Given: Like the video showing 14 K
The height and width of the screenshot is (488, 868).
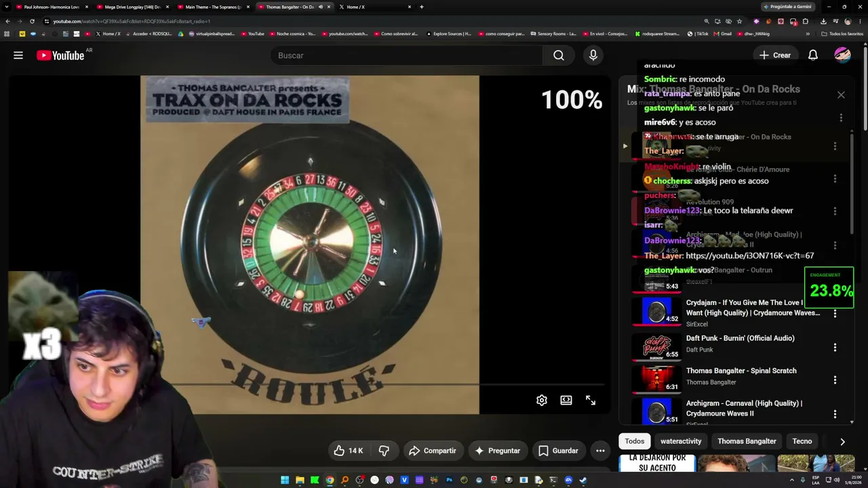Looking at the screenshot, I should tap(349, 451).
